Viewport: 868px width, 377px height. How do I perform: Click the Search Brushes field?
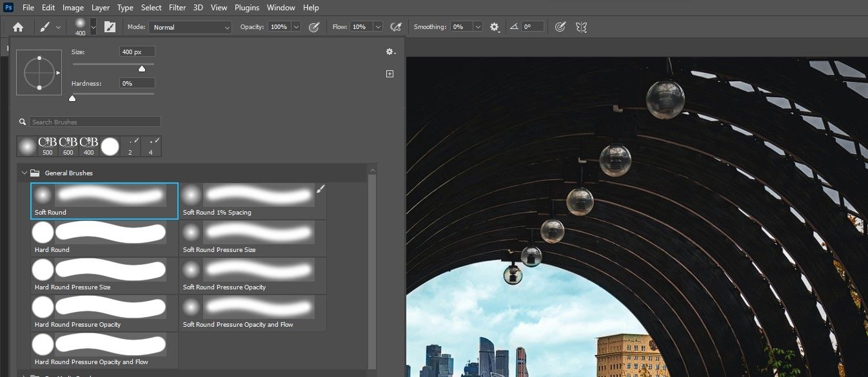tap(95, 122)
